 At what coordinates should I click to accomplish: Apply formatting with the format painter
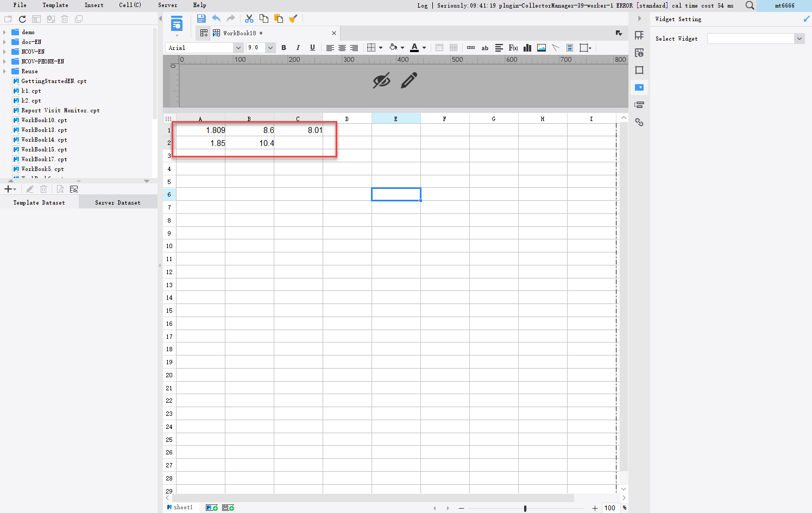[x=293, y=18]
